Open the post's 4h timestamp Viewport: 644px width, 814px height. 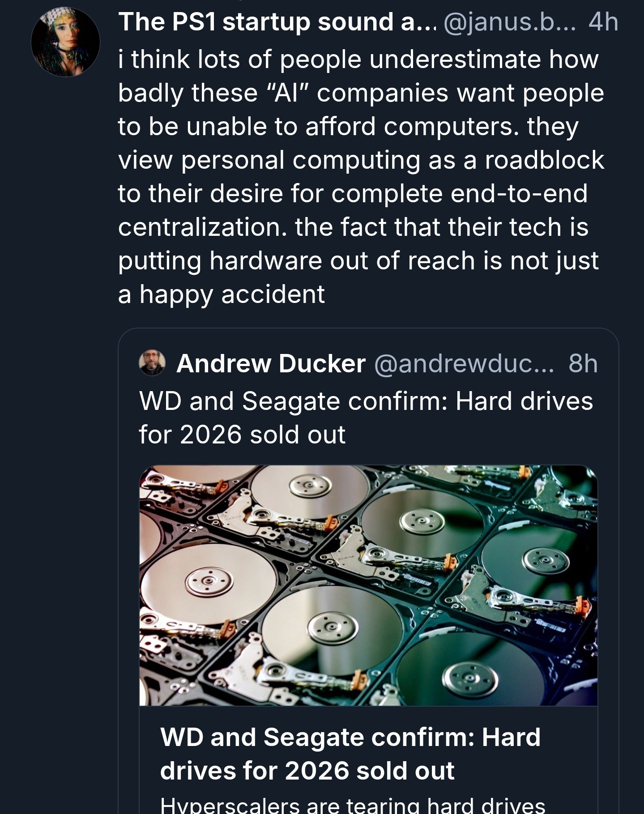pos(604,21)
